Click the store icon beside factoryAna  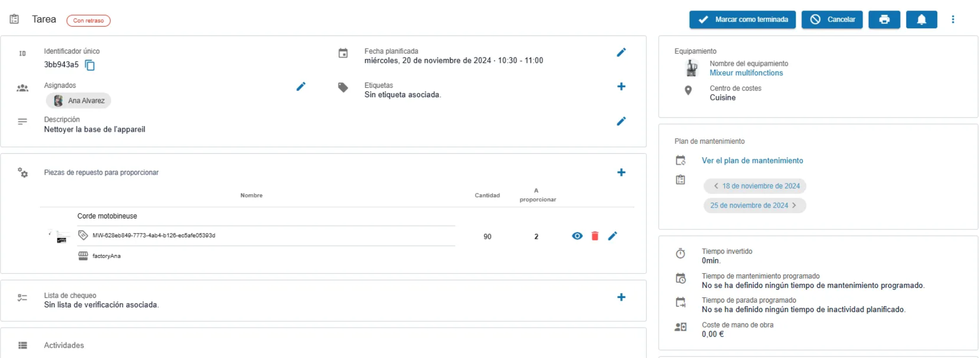[83, 256]
